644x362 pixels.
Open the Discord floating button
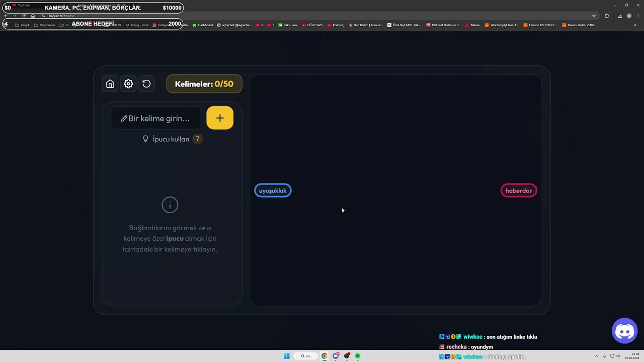coord(624,330)
